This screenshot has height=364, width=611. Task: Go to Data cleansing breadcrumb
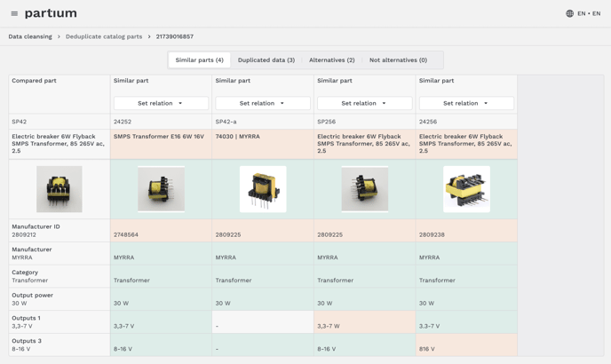[x=30, y=36]
